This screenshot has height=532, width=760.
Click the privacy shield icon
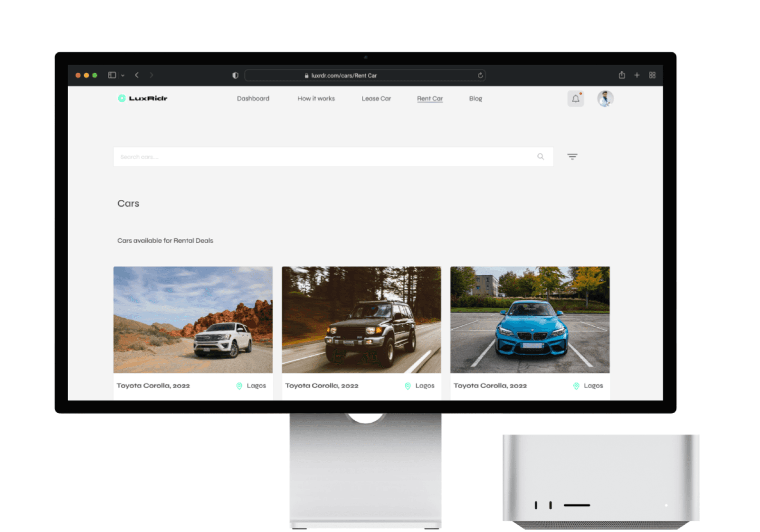(x=235, y=76)
